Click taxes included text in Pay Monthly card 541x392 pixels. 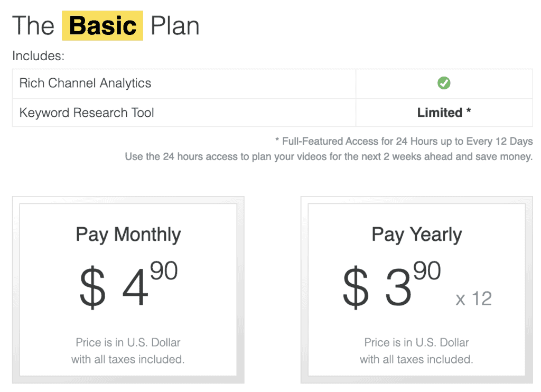click(x=128, y=359)
